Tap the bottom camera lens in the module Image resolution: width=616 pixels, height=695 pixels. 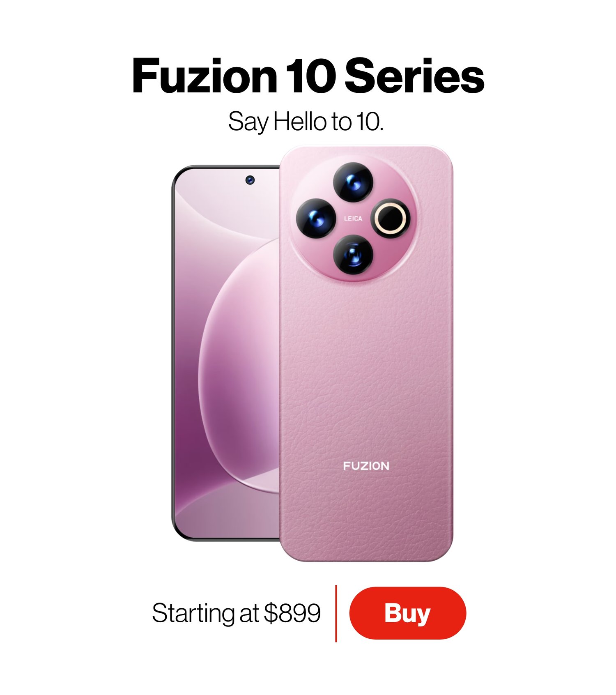click(353, 255)
